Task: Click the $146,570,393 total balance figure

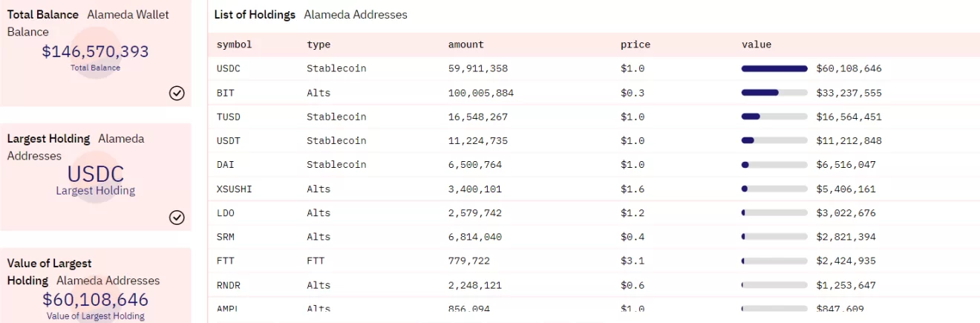Action: [x=95, y=51]
